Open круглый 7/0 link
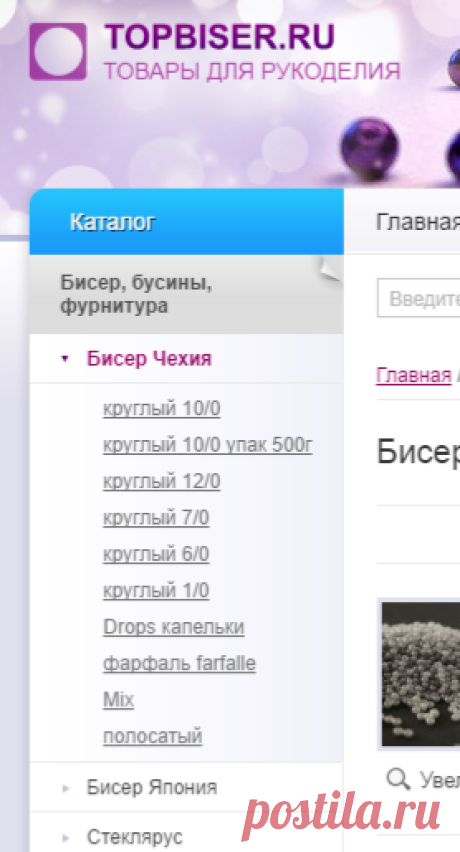The width and height of the screenshot is (460, 852). (x=156, y=518)
